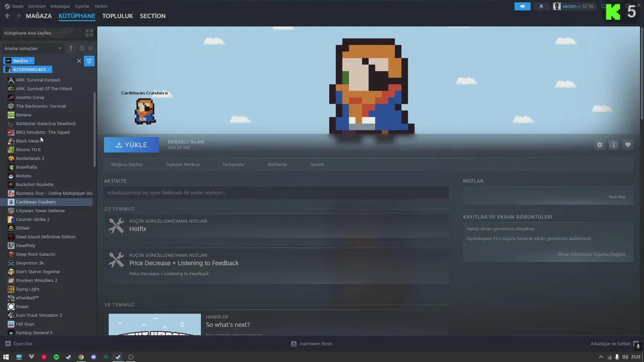The image size is (644, 362).
Task: Remove the 621895681403 filter chip
Action: [x=48, y=69]
